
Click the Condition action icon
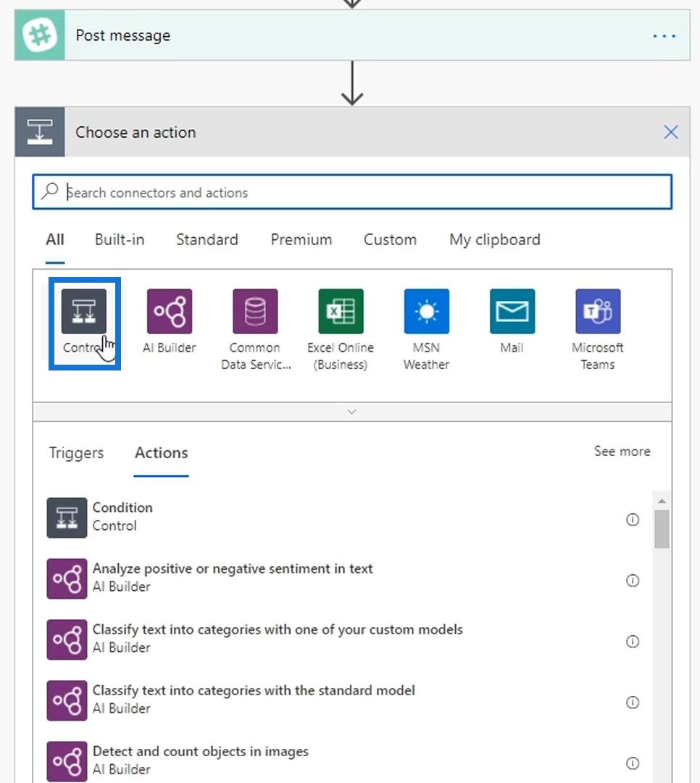67,518
